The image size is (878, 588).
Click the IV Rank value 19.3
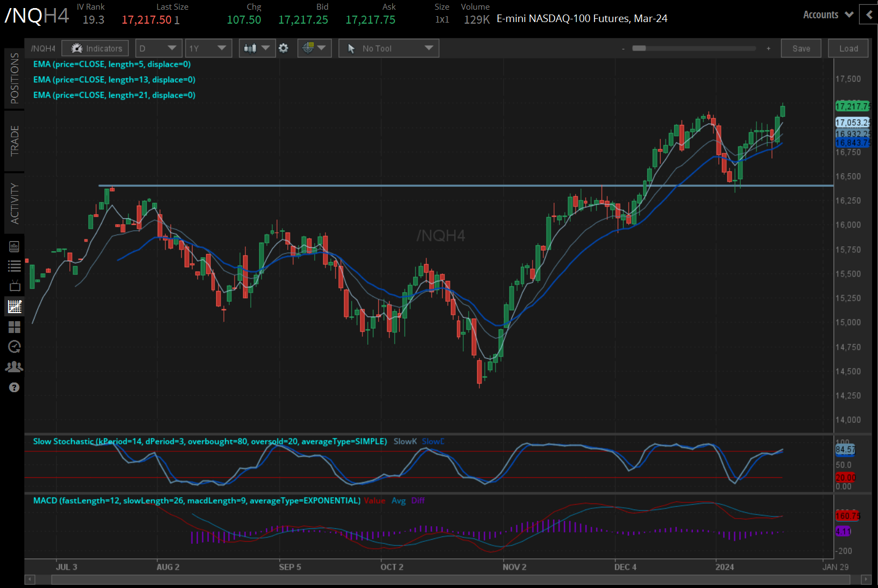click(x=94, y=20)
